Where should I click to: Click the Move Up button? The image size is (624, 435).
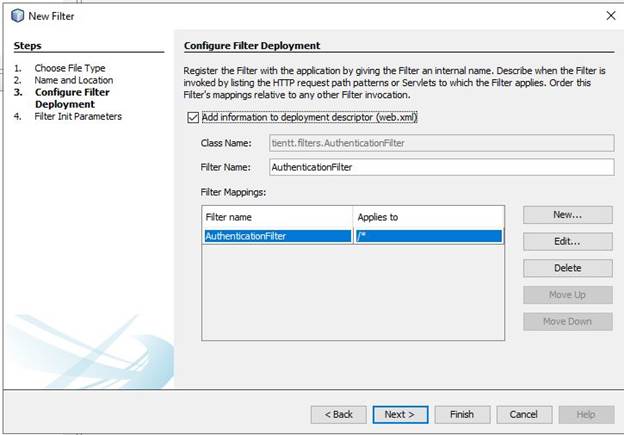[567, 295]
